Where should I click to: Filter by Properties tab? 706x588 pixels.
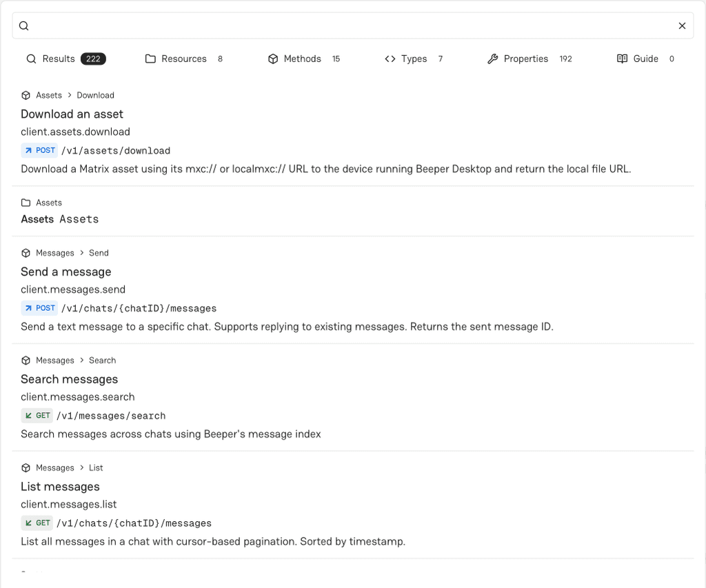pyautogui.click(x=529, y=59)
